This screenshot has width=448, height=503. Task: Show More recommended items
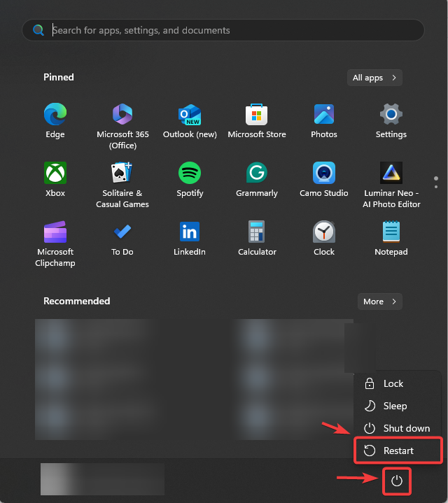380,302
